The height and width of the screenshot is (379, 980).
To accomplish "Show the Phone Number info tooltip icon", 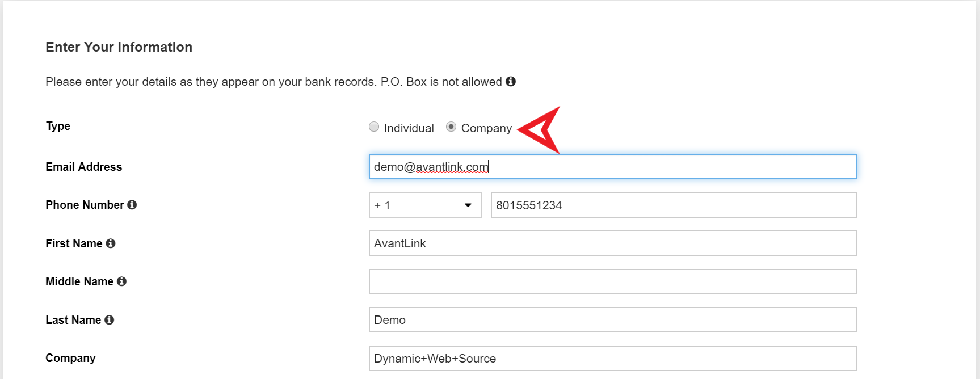I will (x=132, y=204).
